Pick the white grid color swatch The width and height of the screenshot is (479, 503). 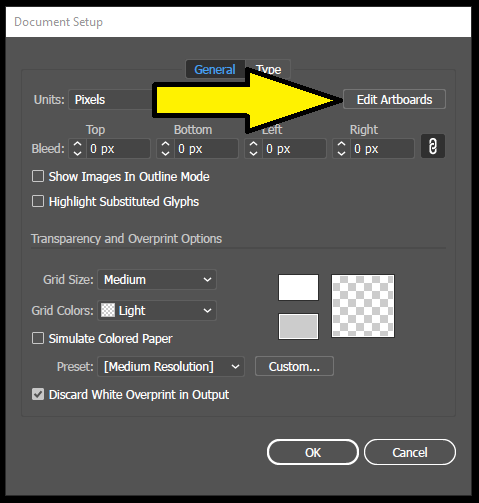298,287
